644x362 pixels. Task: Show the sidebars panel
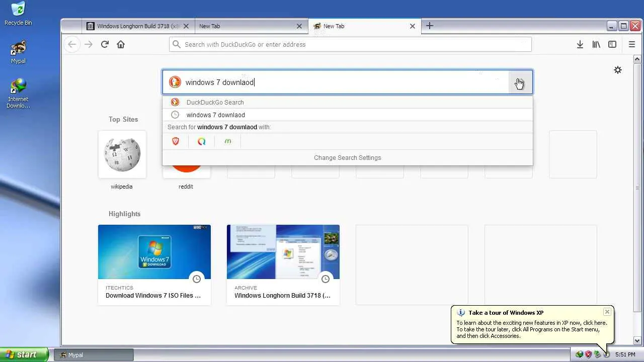click(x=612, y=44)
